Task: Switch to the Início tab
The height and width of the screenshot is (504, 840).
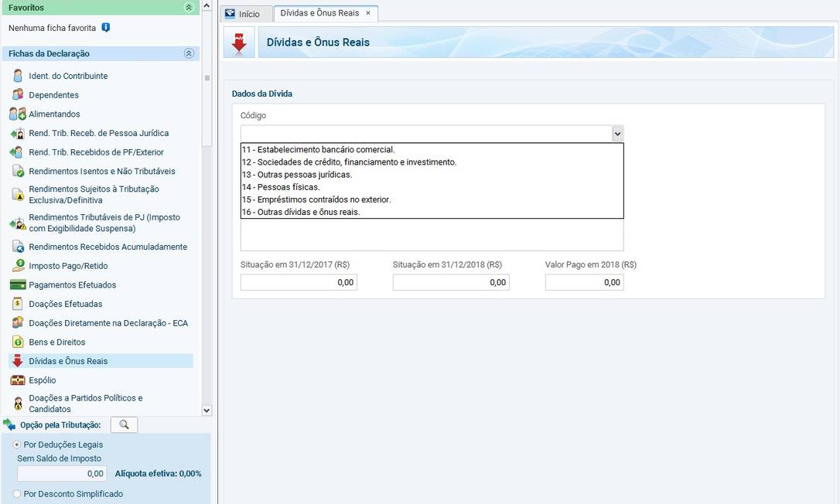Action: 245,14
